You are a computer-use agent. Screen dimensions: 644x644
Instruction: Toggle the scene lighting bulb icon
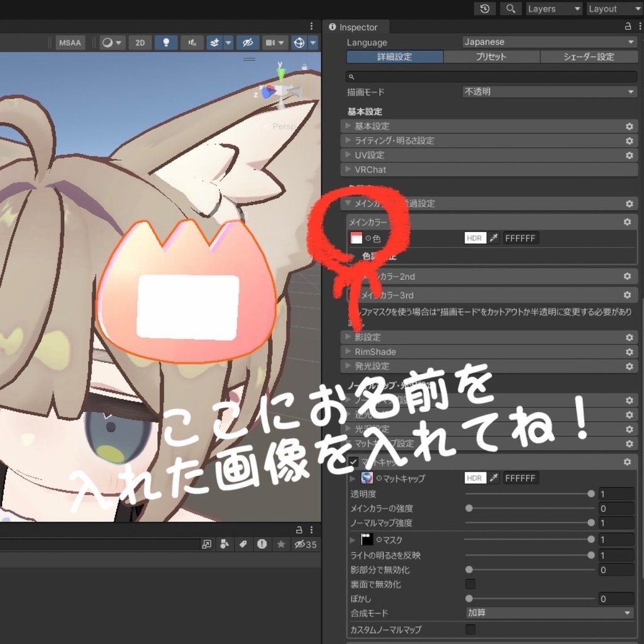pos(166,43)
